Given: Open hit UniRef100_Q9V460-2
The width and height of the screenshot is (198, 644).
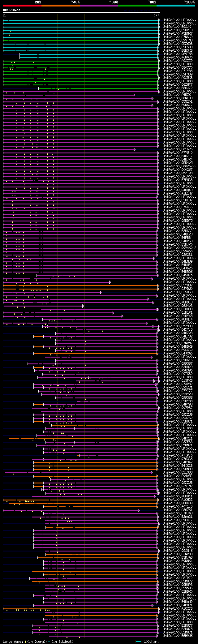Looking at the screenshot, I should click(179, 248).
